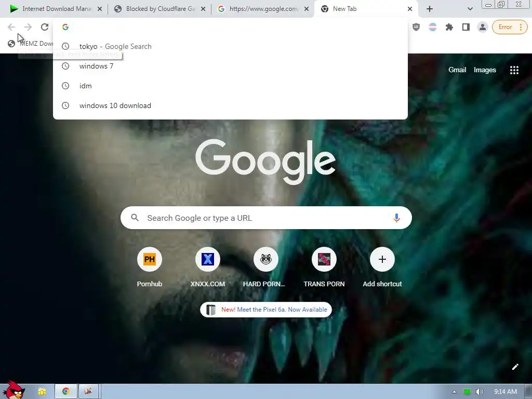Go forward with the forward arrow
Screen dimensions: 532x399
tap(28, 27)
